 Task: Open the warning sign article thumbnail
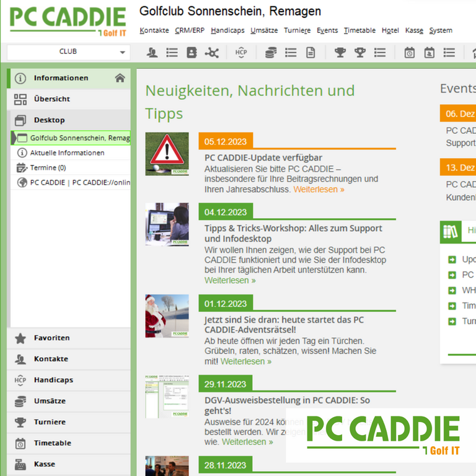click(167, 154)
